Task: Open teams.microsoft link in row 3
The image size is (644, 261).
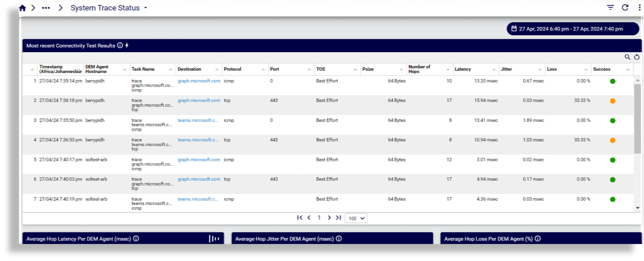Action: [x=198, y=120]
